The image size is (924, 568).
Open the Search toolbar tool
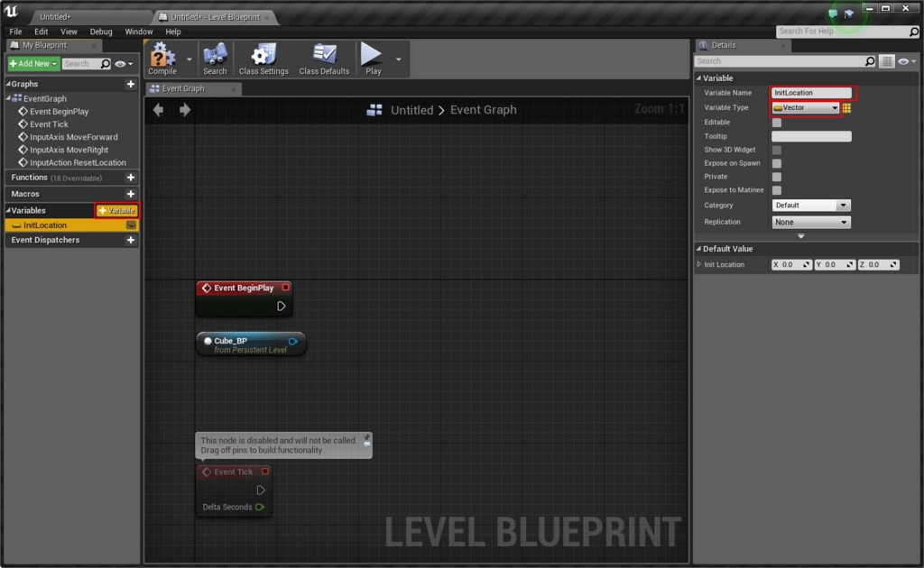coord(215,59)
